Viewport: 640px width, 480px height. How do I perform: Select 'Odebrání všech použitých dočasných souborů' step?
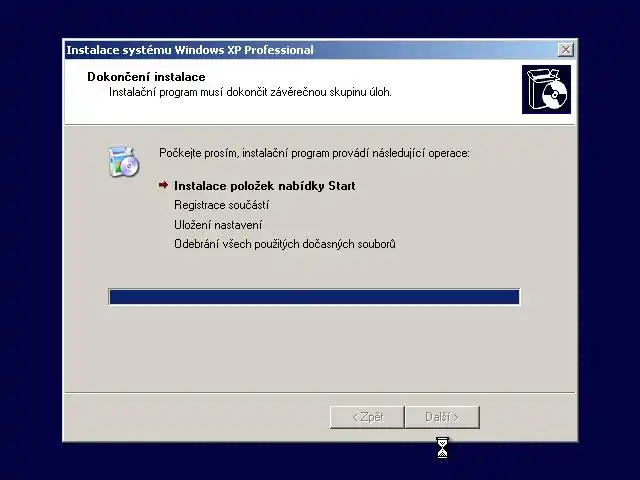pos(284,244)
